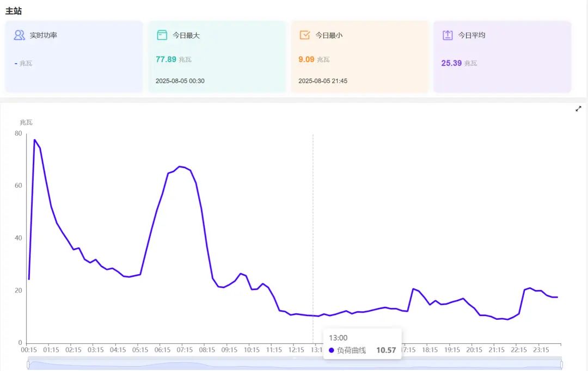Screen dimensions: 588x371
Task: Click the right data zoom handle
Action: click(x=561, y=364)
